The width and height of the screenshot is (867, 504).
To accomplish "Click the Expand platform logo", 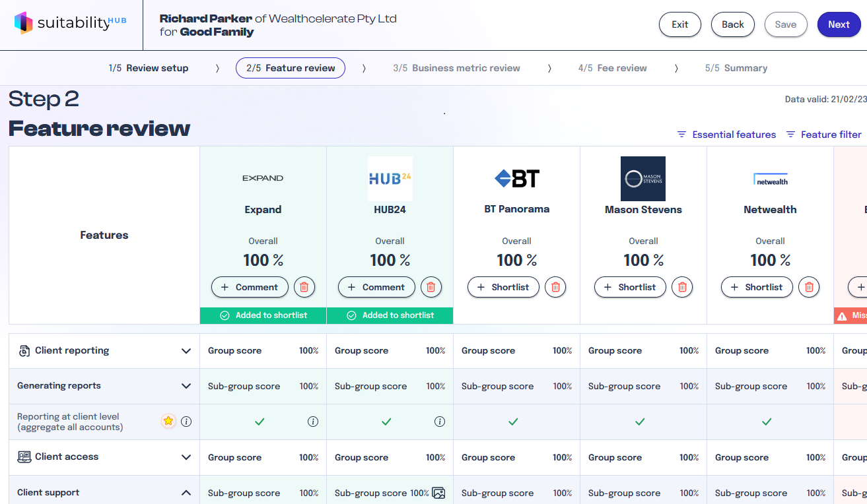I will [x=263, y=178].
